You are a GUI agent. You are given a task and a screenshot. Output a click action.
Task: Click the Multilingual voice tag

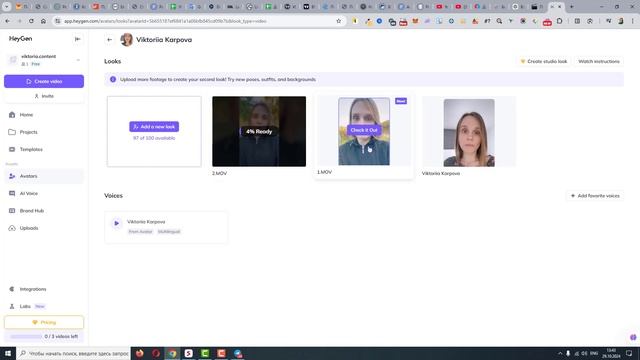(x=169, y=231)
